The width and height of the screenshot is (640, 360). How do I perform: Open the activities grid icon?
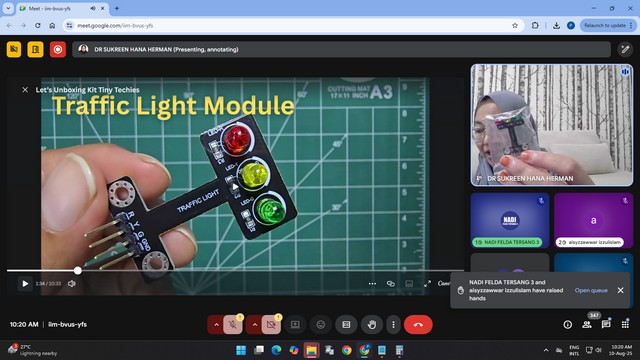click(x=625, y=324)
